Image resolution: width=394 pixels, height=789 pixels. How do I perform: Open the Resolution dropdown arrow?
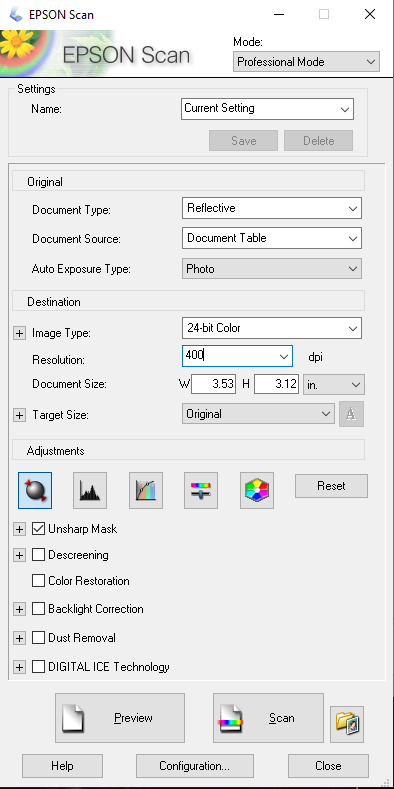(x=283, y=357)
